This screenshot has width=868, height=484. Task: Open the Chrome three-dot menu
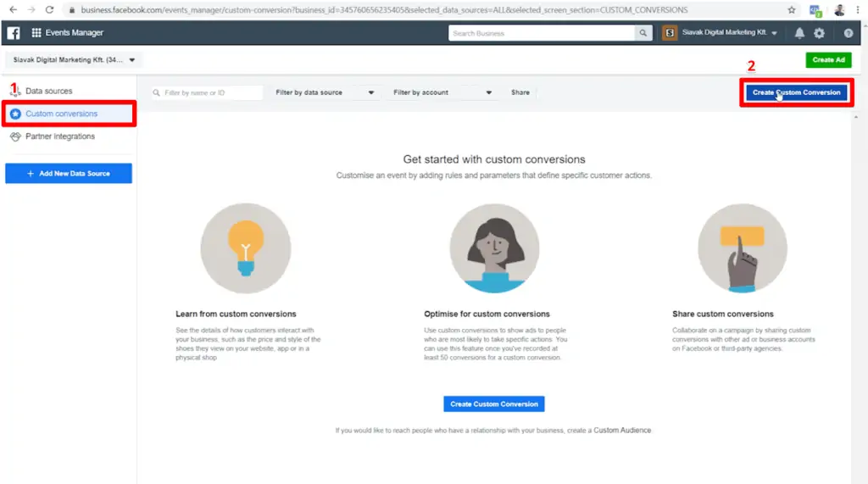(857, 10)
